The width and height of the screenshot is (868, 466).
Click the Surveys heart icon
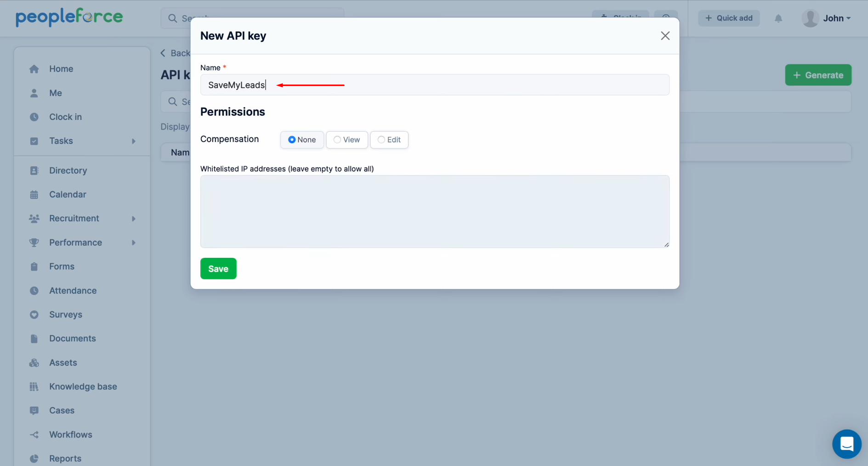point(34,315)
